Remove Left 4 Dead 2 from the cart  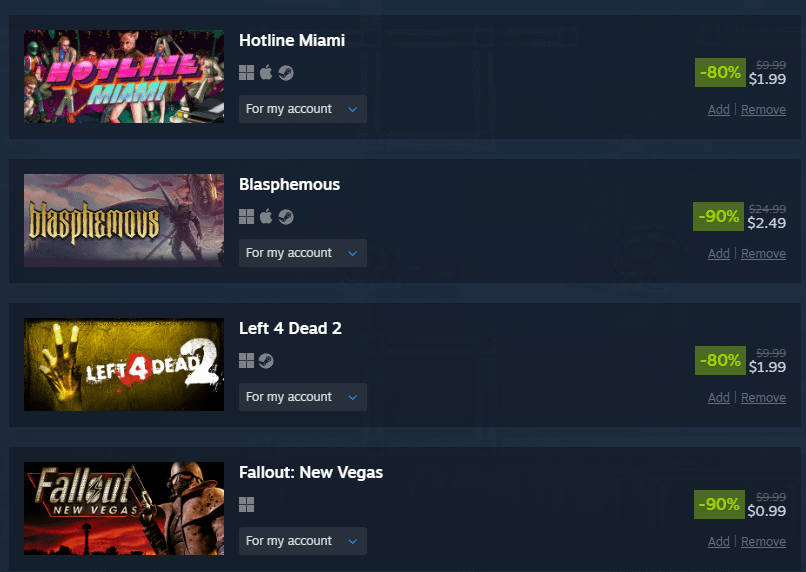[x=763, y=397]
